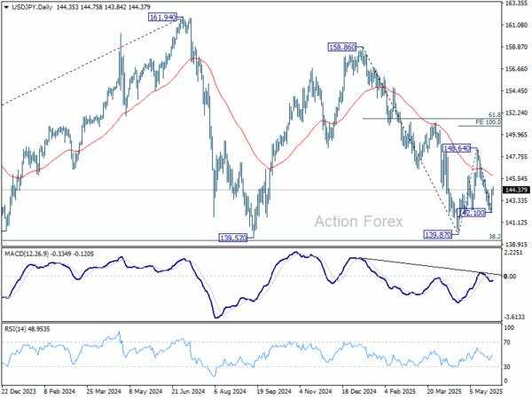Click the 139.870 low price label
Screen dimensions: 532x399
click(x=438, y=234)
